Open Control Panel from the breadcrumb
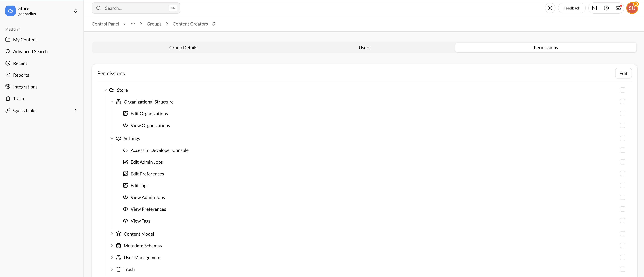 [x=105, y=24]
